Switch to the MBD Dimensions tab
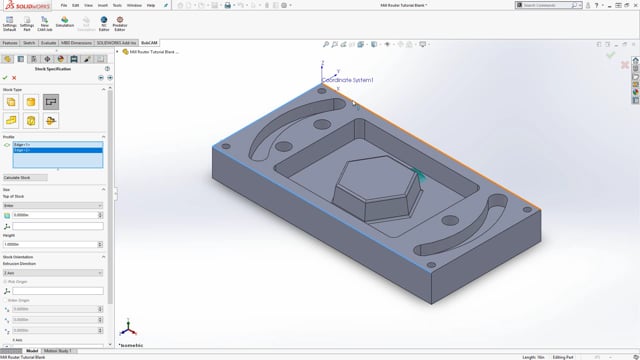The height and width of the screenshot is (360, 640). (x=76, y=43)
